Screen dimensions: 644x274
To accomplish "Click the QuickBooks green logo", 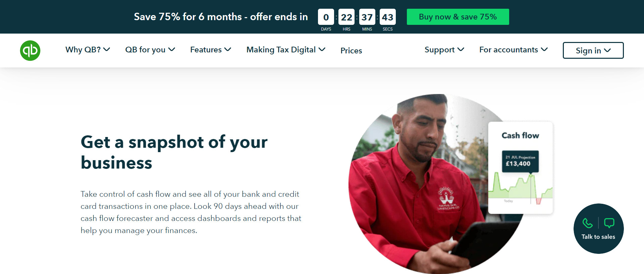I will 30,50.
